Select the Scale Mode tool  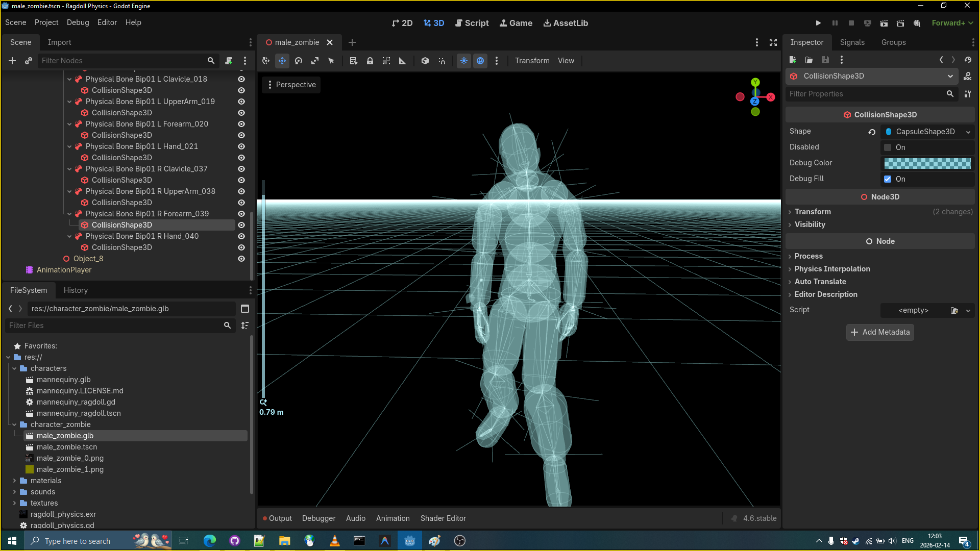pos(315,61)
